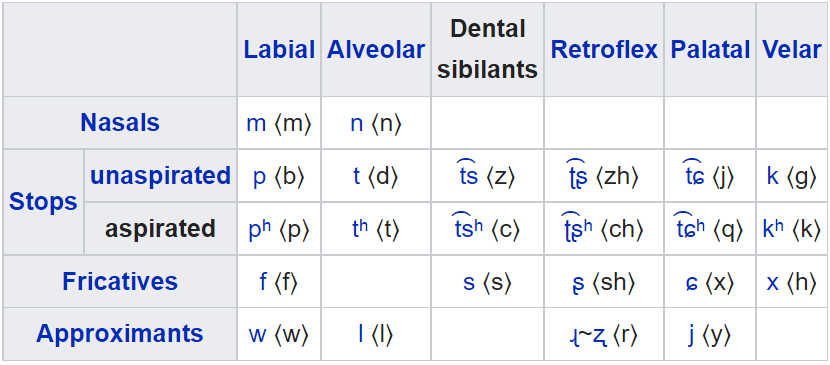Screen dimensions: 830x365
Task: Click the f phoneme link in Fricatives row
Action: pos(263,281)
